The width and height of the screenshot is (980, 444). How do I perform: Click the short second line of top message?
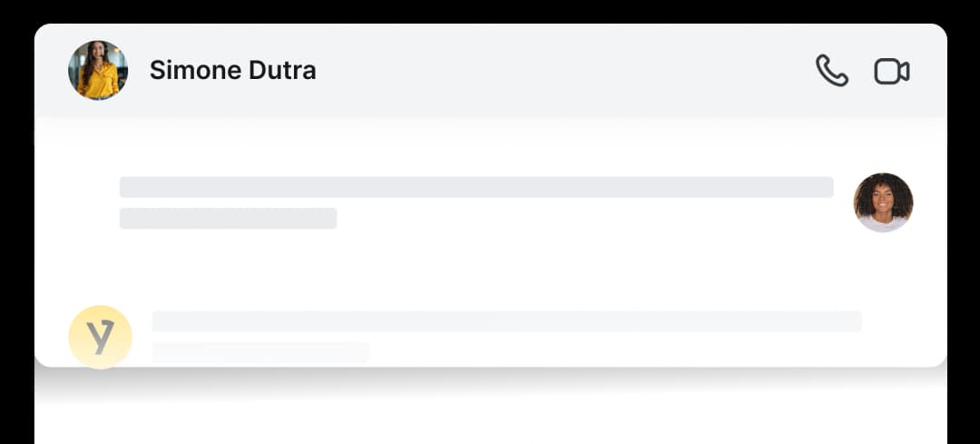click(228, 218)
